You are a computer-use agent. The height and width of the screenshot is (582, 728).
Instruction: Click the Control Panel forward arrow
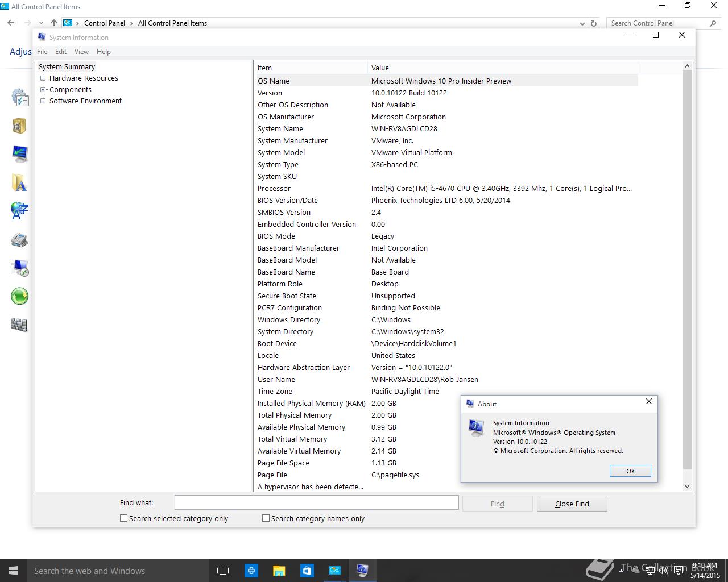coord(27,23)
